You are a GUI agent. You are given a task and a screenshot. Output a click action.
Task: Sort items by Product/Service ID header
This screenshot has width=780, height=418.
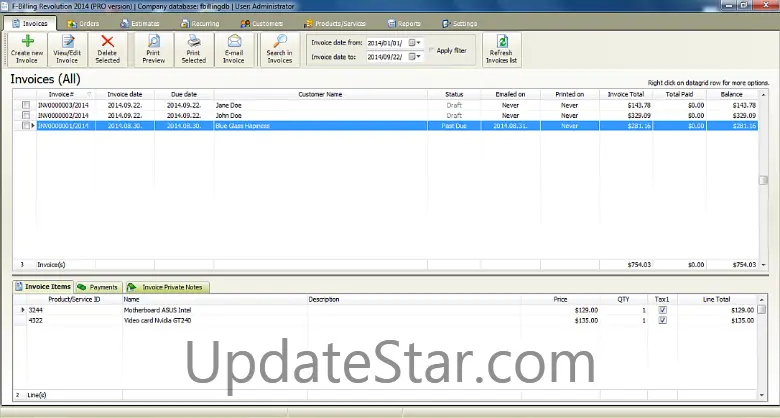click(75, 299)
